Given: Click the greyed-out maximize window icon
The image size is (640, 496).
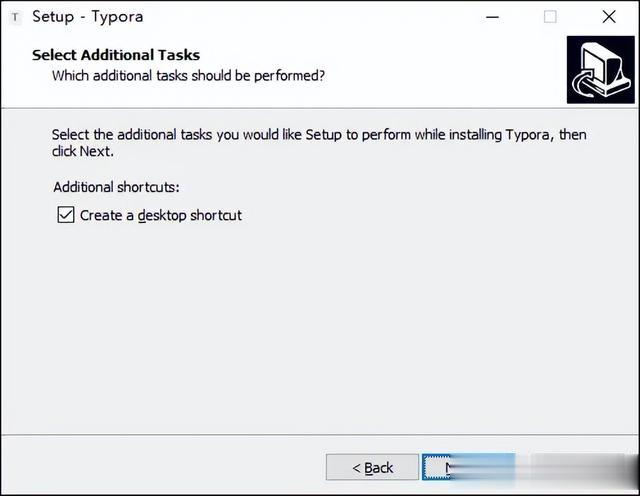Looking at the screenshot, I should [x=550, y=17].
